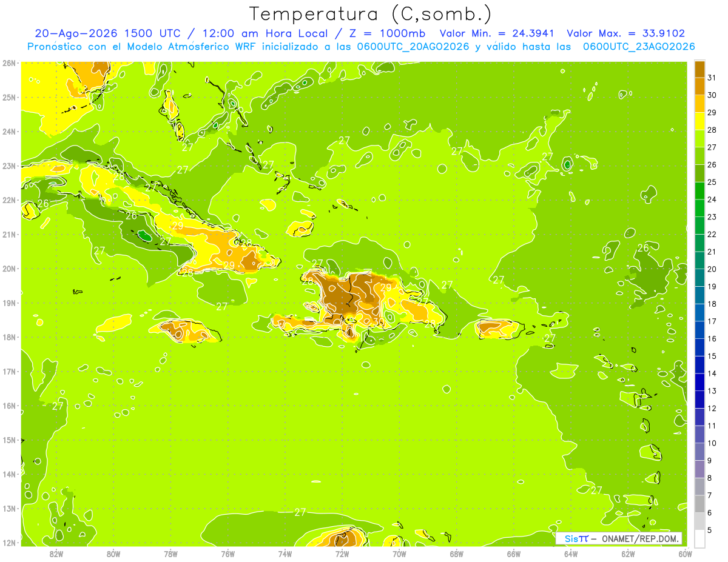Click the date text '20-Ago-2026 1500 UTC'

pos(109,33)
